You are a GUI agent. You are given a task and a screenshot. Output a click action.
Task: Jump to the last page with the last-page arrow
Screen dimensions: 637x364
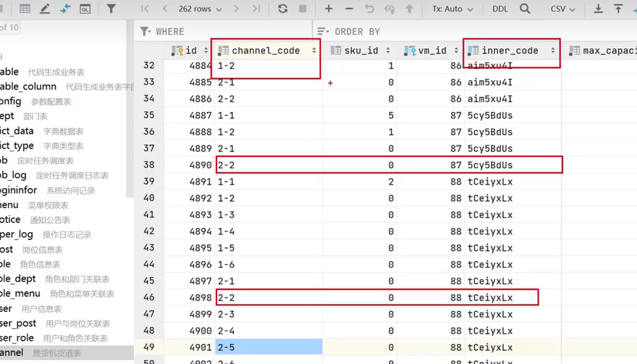[x=257, y=9]
